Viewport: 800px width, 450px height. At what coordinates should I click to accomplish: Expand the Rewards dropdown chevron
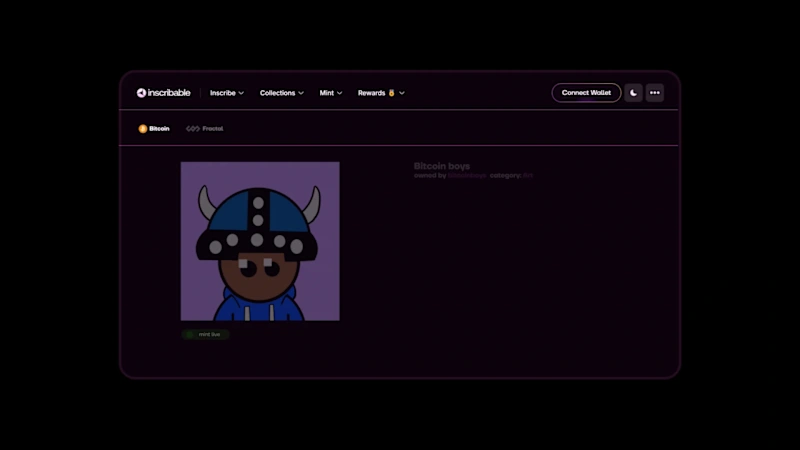(x=402, y=93)
